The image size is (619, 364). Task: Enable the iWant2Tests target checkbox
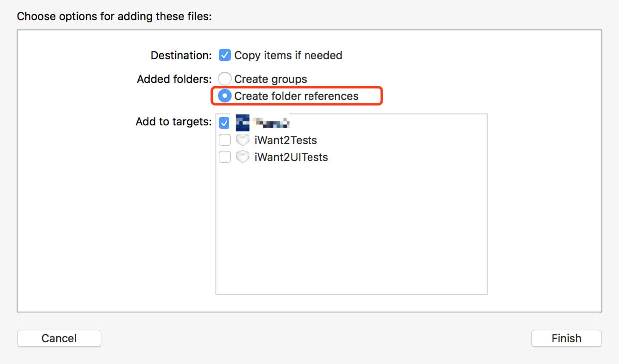225,140
